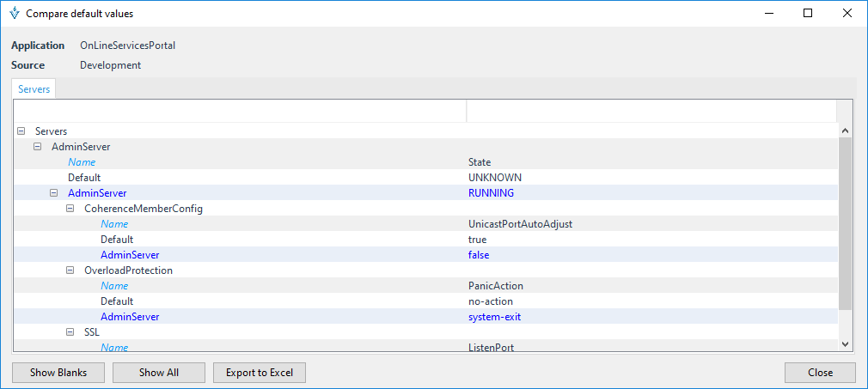
Task: Export the comparison to Excel
Action: (x=259, y=373)
